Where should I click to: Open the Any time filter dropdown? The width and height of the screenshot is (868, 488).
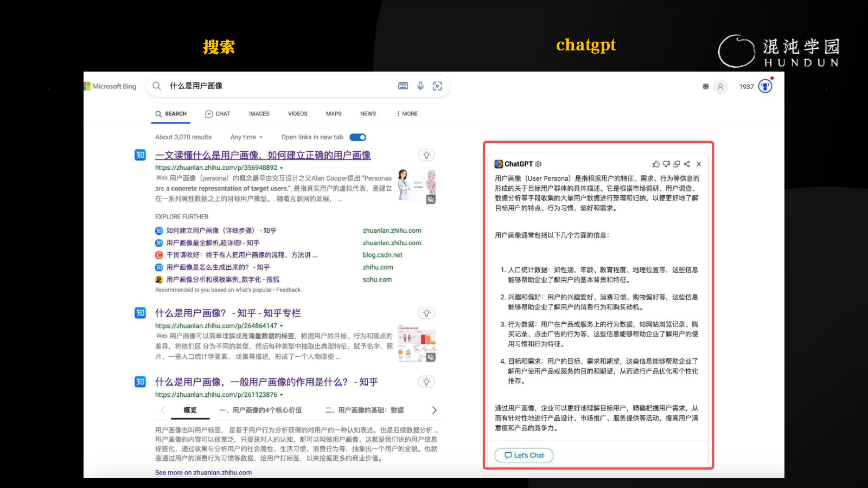(x=246, y=137)
